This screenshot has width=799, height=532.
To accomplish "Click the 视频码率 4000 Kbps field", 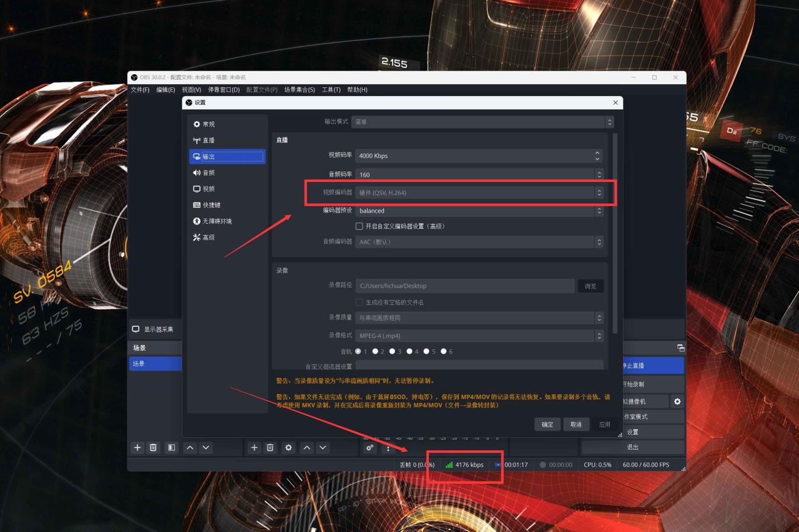I will 479,155.
